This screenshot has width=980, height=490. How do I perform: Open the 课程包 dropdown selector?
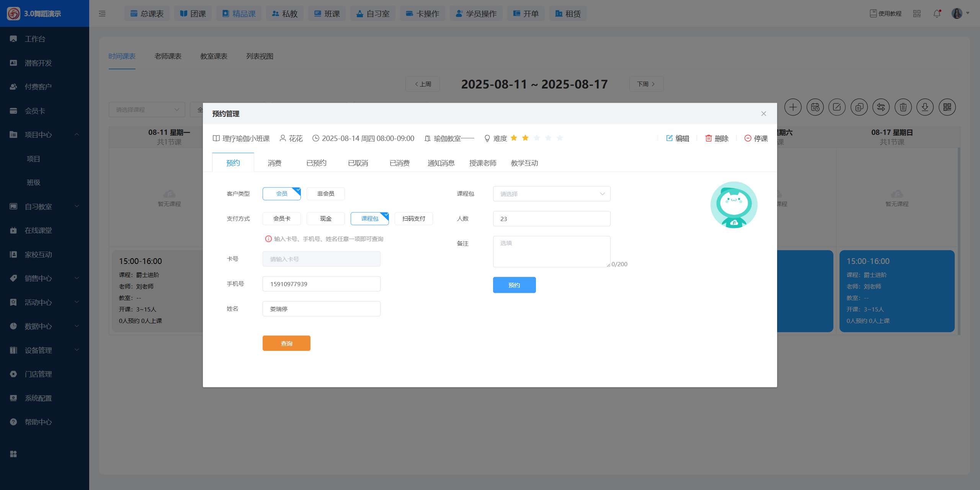[551, 194]
